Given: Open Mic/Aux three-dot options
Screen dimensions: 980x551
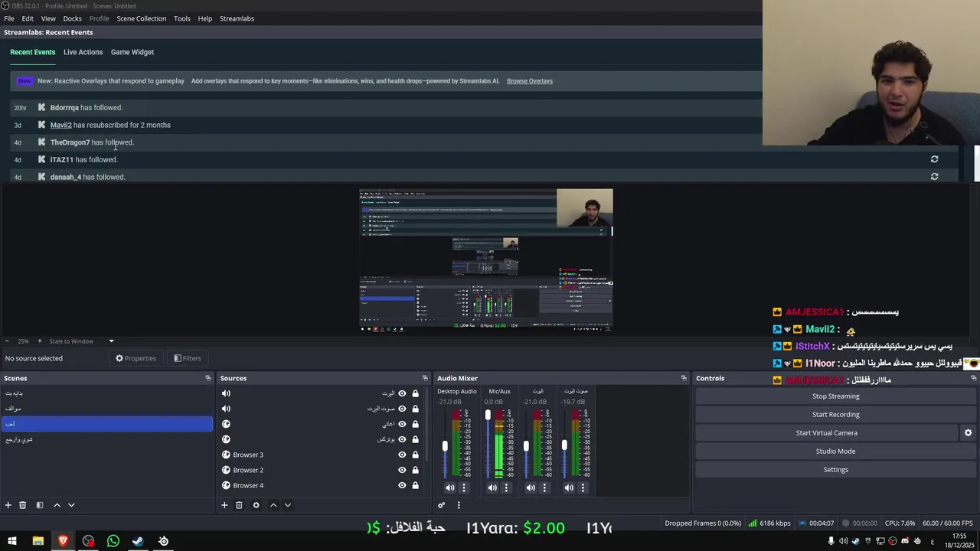Looking at the screenshot, I should click(506, 487).
